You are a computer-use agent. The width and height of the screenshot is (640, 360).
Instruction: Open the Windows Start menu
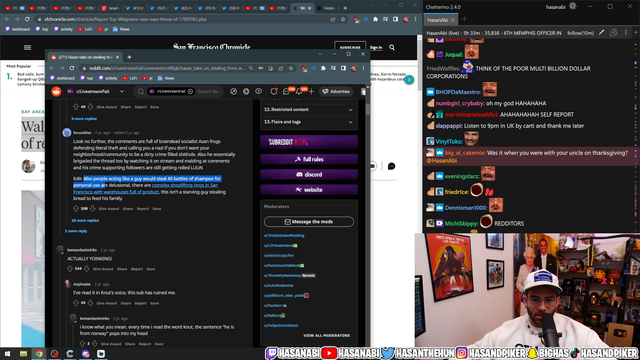[x=7, y=353]
